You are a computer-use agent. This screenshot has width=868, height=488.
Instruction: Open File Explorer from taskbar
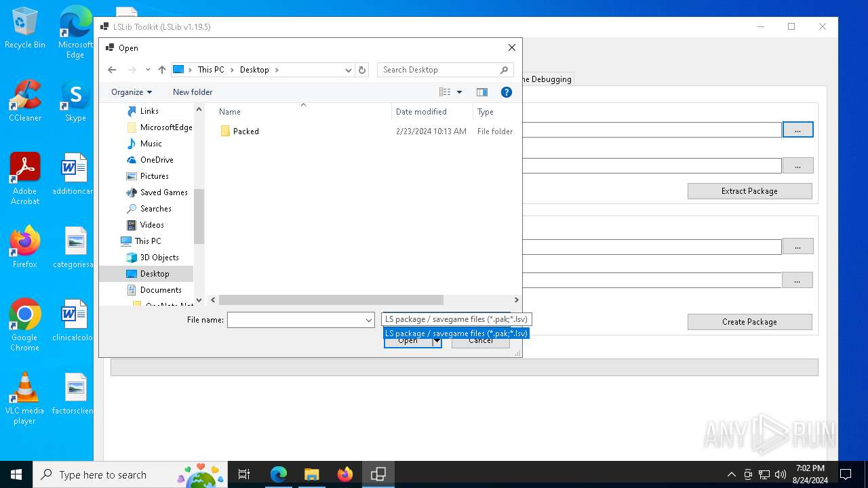(x=311, y=474)
